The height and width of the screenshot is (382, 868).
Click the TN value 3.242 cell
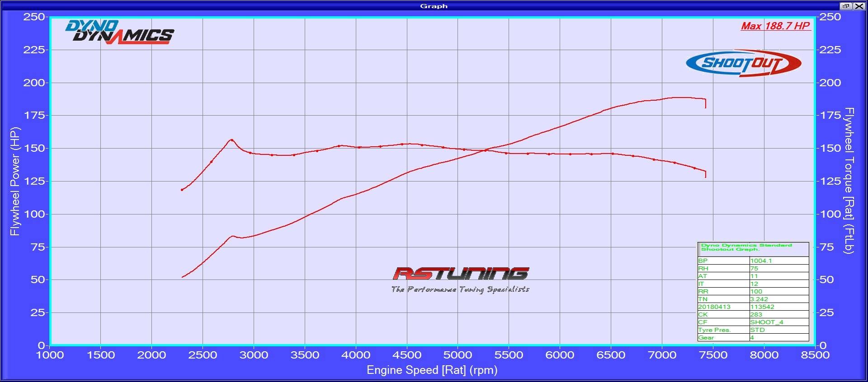778,299
